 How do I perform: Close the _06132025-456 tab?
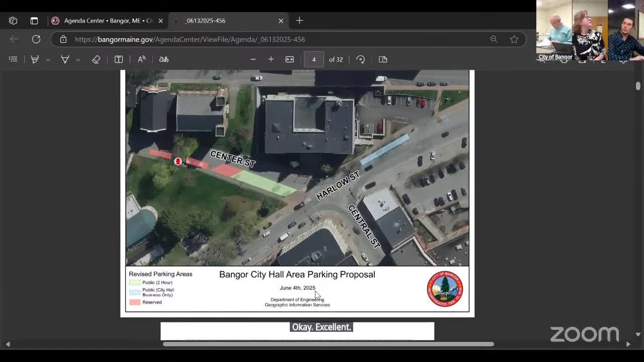[x=281, y=21]
